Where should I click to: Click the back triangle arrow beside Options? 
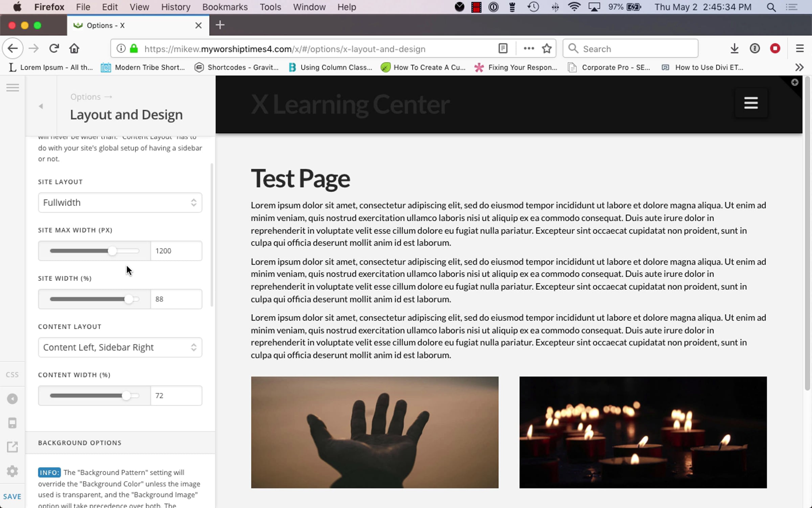[41, 106]
